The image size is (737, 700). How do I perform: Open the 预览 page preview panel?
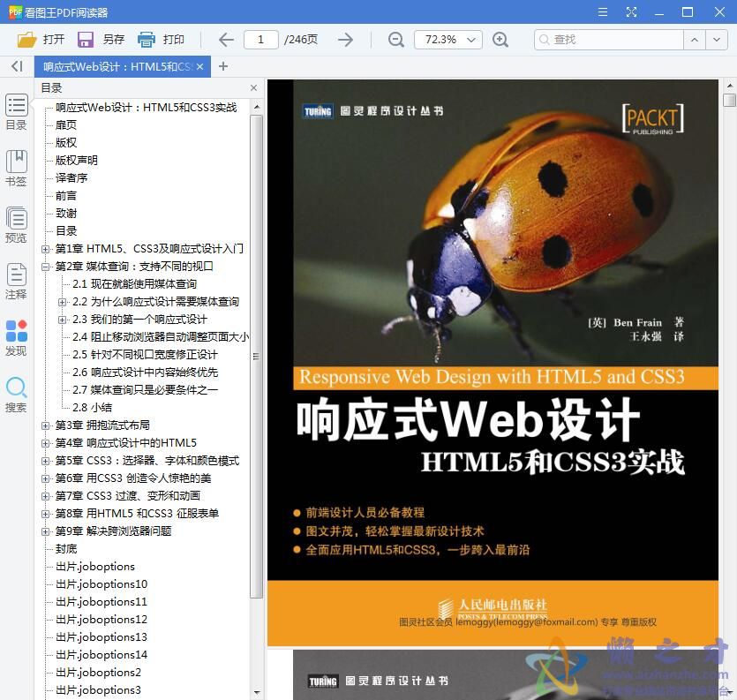[x=16, y=225]
